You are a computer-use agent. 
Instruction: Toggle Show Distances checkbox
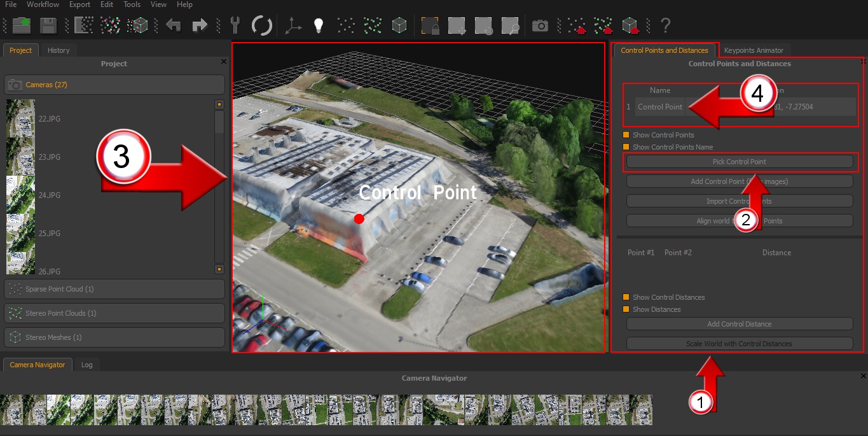click(626, 309)
